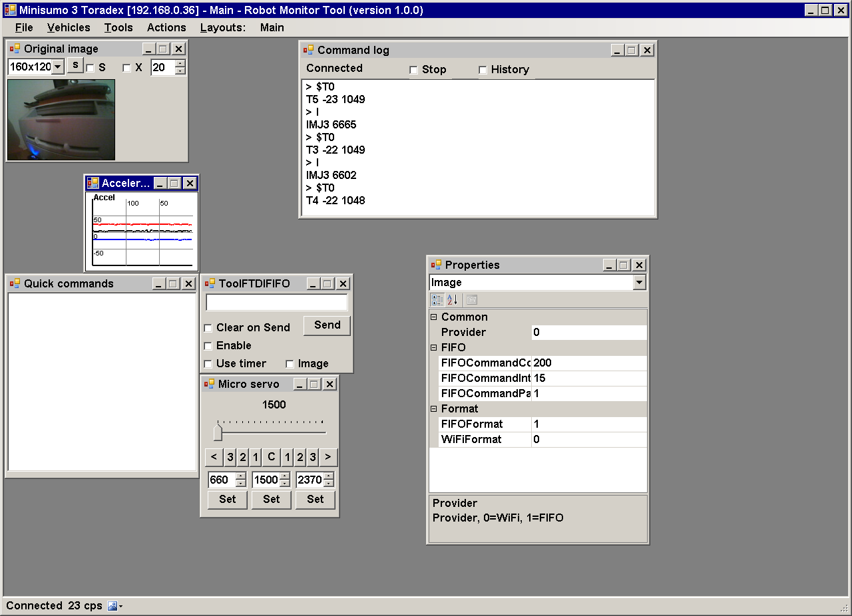Open the Image object dropdown in Properties

point(639,283)
